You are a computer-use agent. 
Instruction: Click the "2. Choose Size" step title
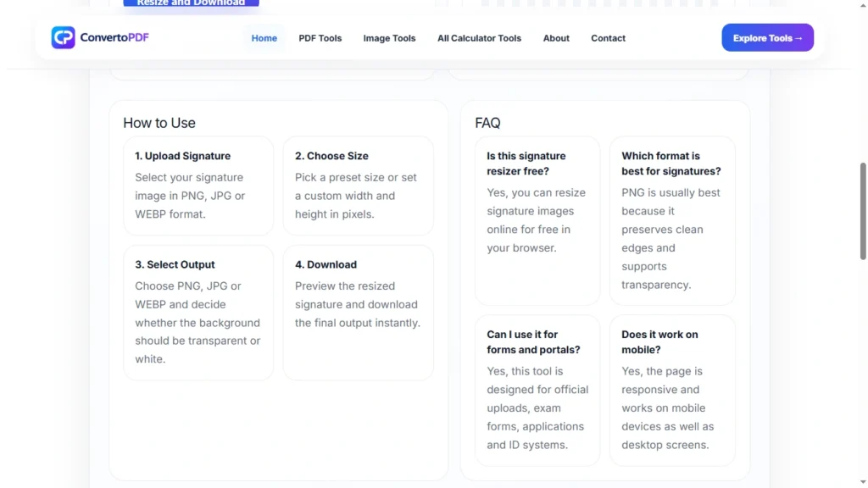click(x=331, y=156)
